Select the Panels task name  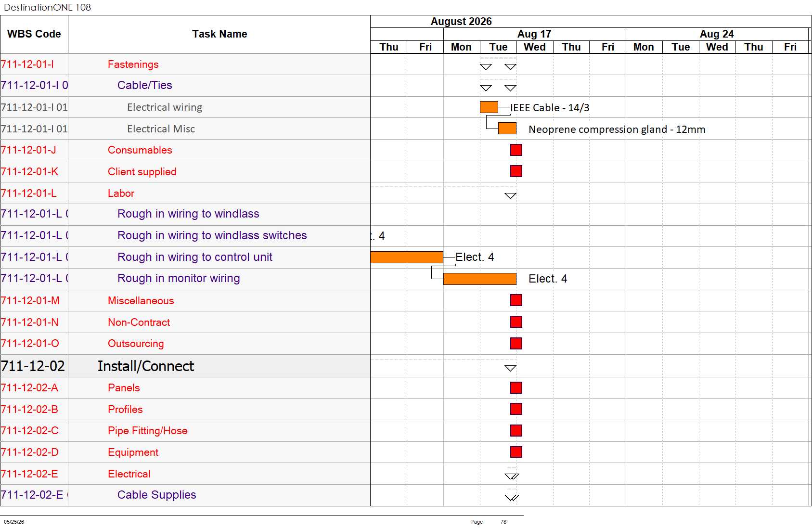[x=124, y=388]
